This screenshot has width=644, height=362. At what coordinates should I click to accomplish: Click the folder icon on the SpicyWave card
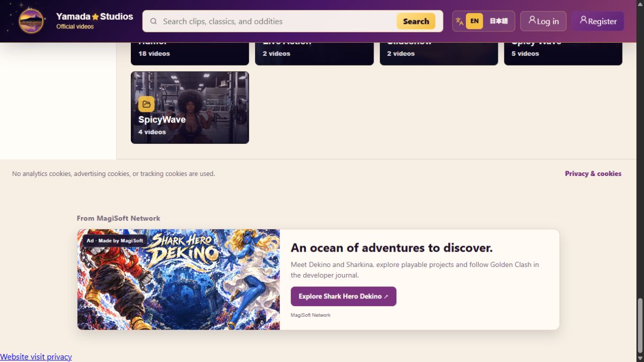pyautogui.click(x=146, y=104)
